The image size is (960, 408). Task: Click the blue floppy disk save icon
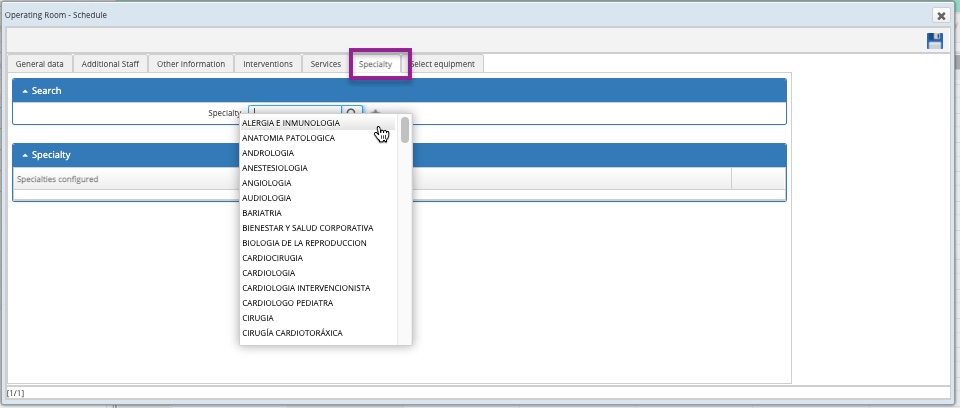click(x=934, y=41)
